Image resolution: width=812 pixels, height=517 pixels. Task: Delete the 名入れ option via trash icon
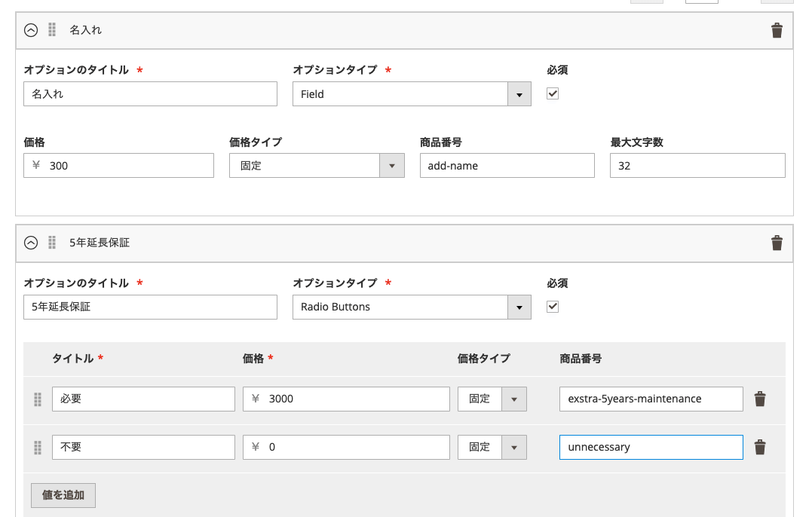click(777, 31)
